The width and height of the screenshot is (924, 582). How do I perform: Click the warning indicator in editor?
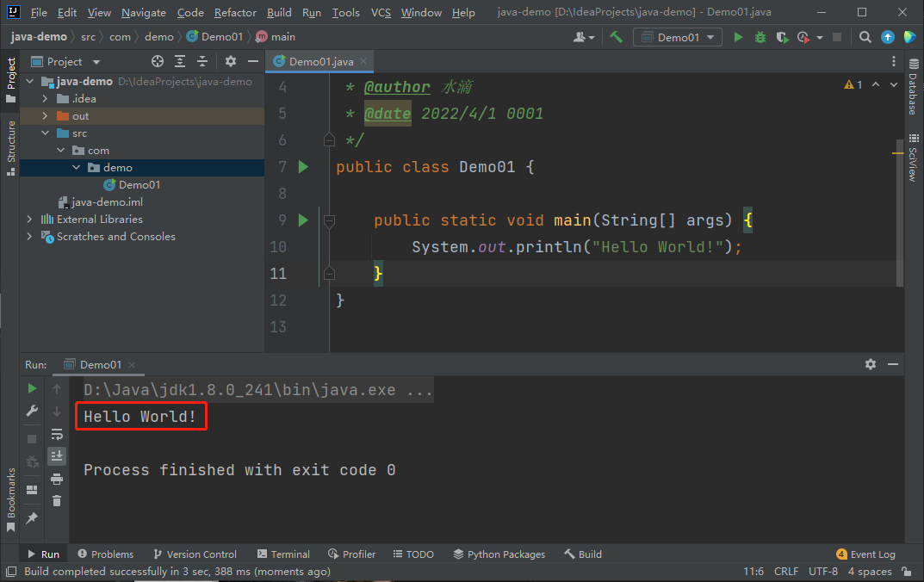(x=853, y=85)
